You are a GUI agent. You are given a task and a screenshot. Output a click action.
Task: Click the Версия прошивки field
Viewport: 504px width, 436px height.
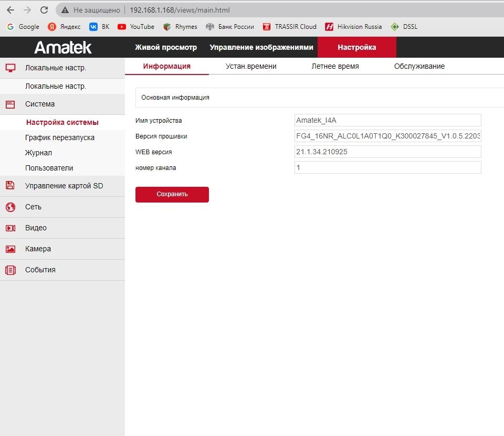[387, 136]
